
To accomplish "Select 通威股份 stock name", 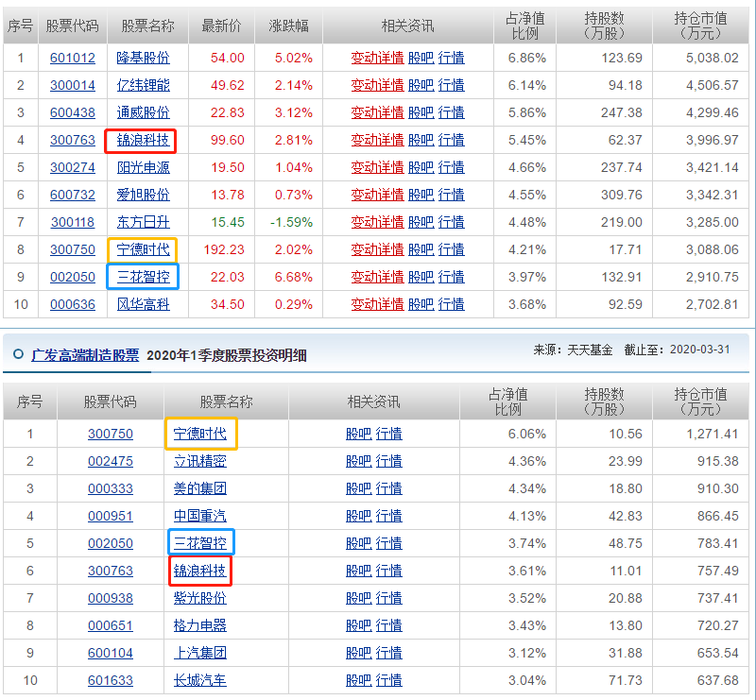I will click(x=144, y=112).
